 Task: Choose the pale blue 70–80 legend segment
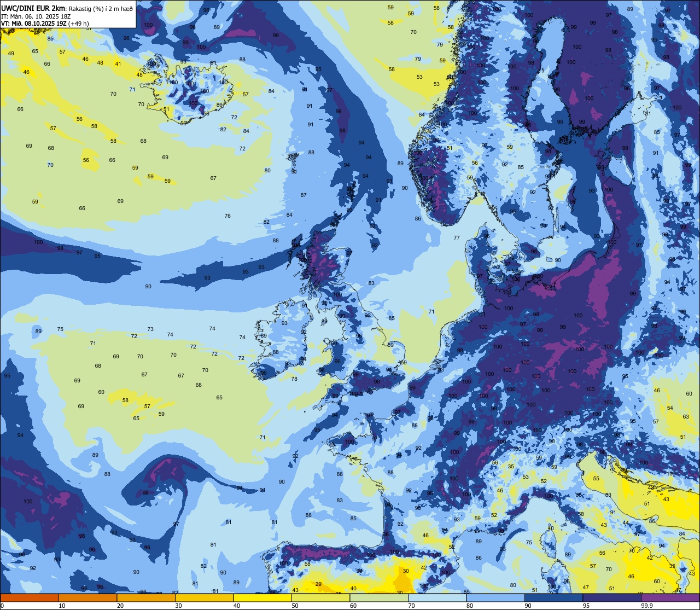click(x=437, y=597)
